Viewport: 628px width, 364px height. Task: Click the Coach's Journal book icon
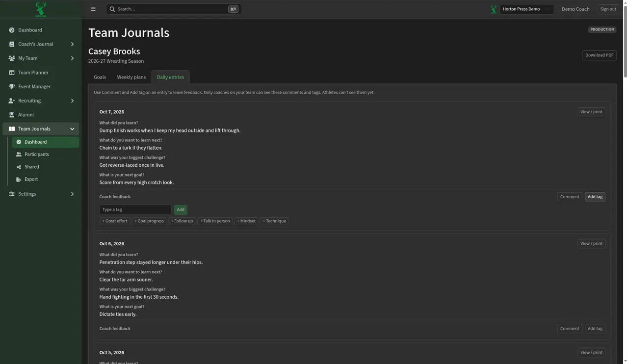(x=12, y=44)
